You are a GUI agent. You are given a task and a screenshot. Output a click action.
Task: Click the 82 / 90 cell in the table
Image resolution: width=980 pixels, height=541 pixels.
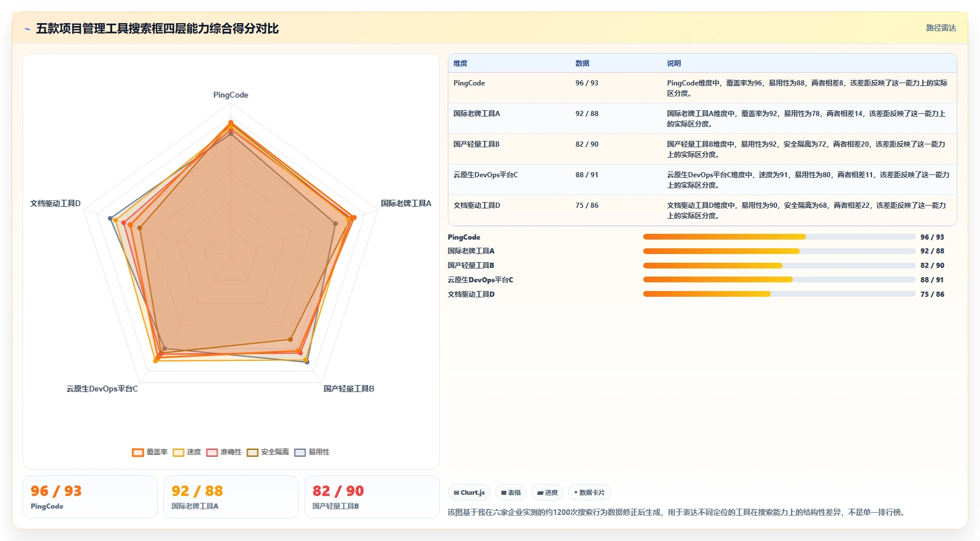[x=587, y=144]
